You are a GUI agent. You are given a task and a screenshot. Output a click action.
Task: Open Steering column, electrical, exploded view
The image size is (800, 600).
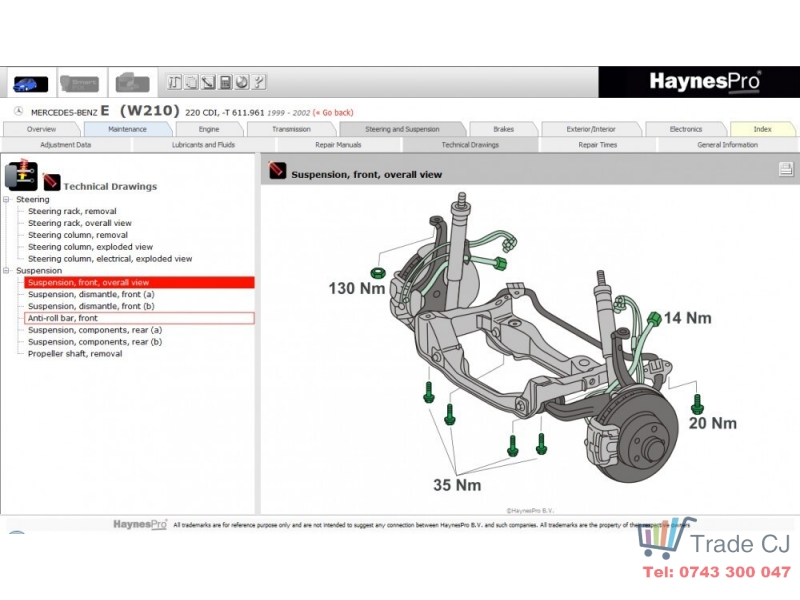pos(110,259)
